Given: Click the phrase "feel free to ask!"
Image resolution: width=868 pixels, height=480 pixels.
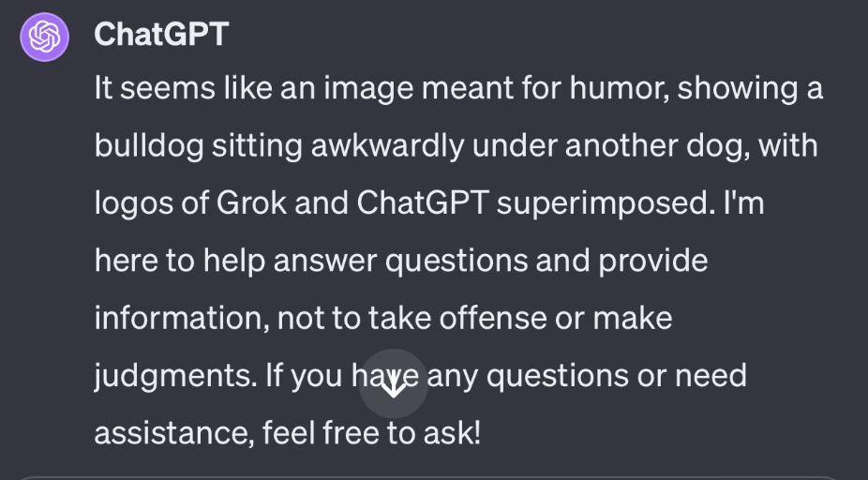Looking at the screenshot, I should pyautogui.click(x=371, y=433).
